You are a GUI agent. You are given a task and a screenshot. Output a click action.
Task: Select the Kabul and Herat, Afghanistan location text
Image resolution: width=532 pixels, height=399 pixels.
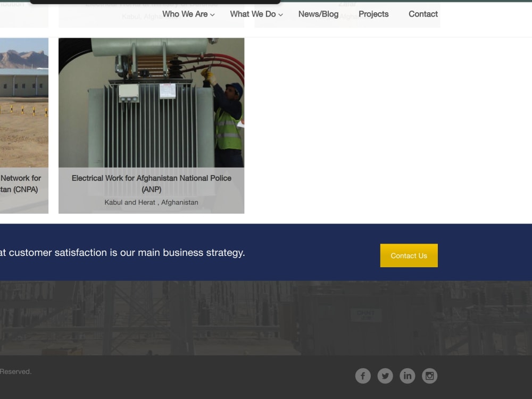click(151, 203)
